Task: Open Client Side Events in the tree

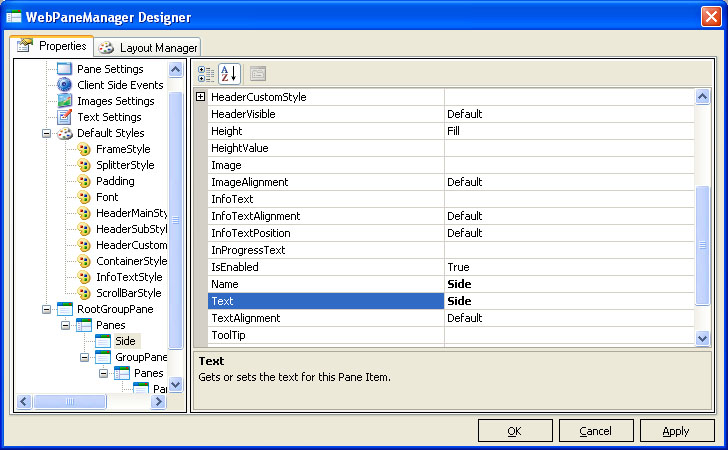Action: point(120,85)
